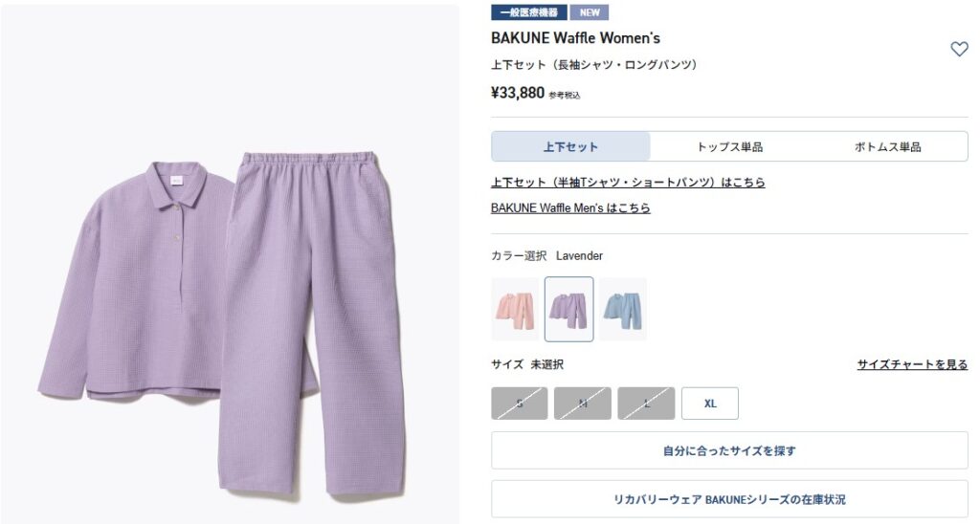Screen dimensions: 980x524
Task: Open the 半袖Tシャツ・ショートパンツ set link
Action: (628, 182)
